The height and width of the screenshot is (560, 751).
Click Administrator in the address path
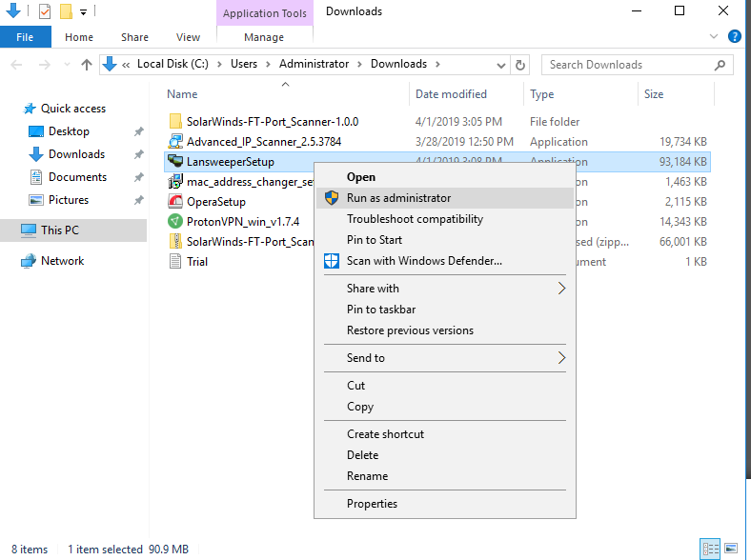click(x=314, y=64)
